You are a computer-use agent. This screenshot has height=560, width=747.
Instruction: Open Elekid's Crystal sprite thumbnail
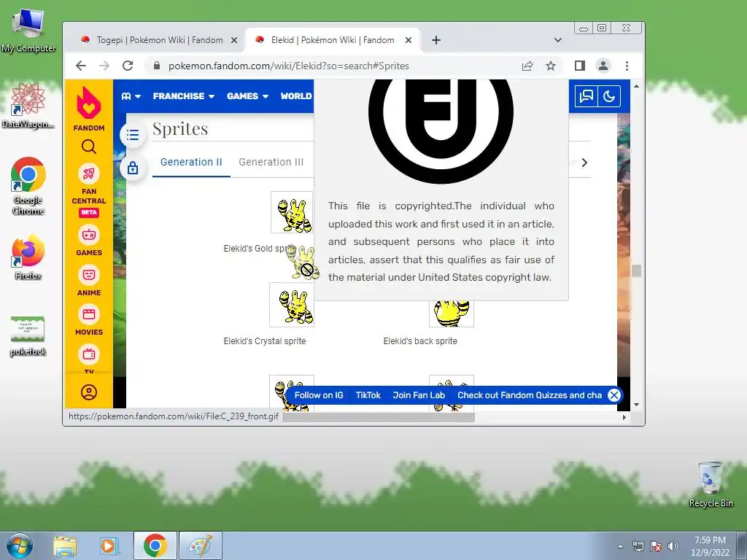pos(292,305)
